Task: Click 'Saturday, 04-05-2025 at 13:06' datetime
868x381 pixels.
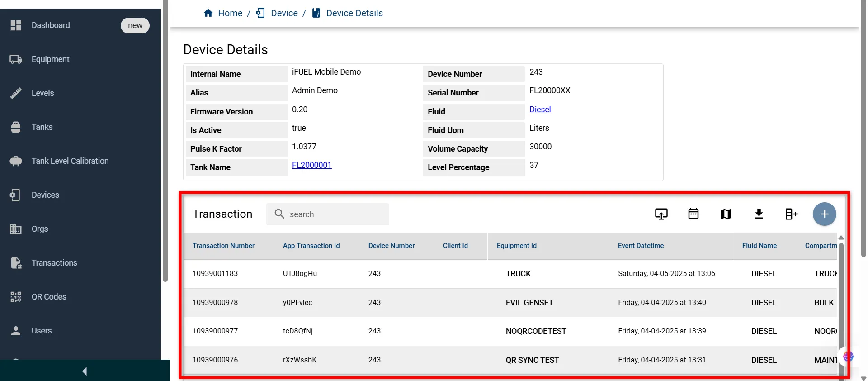Action: (666, 274)
